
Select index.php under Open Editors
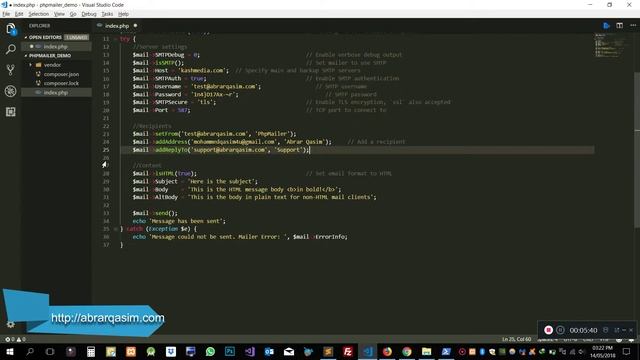[55, 47]
